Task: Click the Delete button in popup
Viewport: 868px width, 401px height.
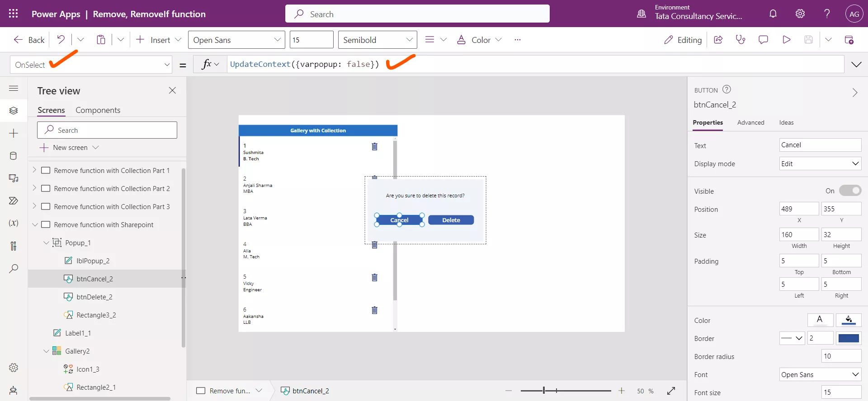Action: pos(451,220)
